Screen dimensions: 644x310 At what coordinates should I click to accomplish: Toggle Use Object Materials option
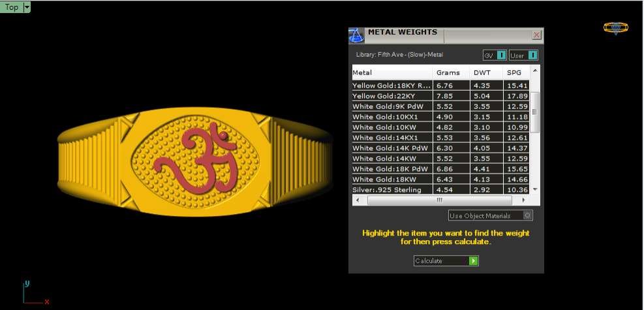click(x=528, y=215)
